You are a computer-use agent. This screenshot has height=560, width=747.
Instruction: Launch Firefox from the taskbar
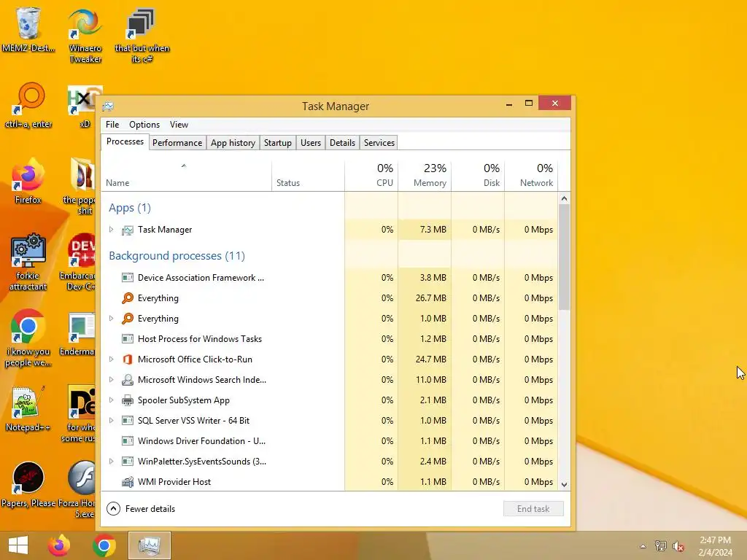(58, 545)
